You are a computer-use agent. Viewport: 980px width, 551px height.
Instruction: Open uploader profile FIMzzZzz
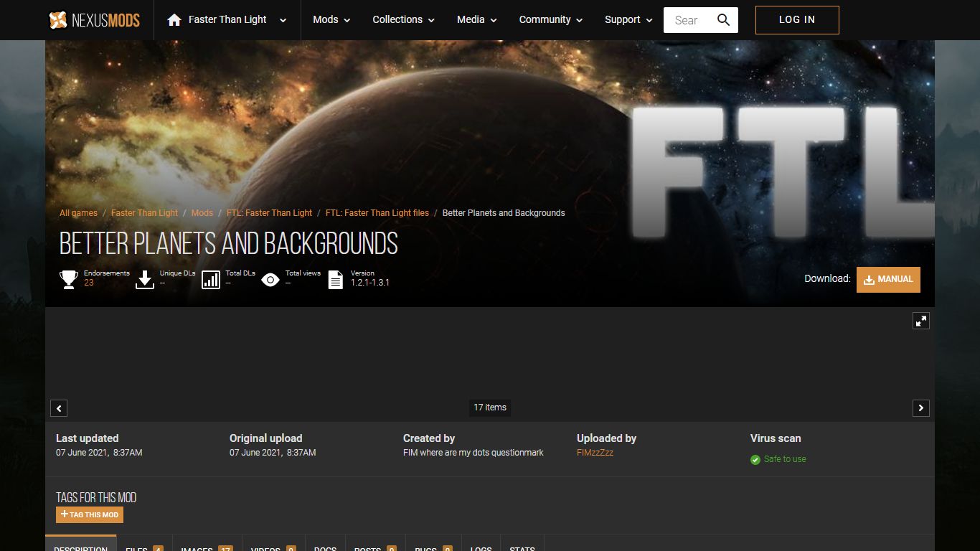coord(595,453)
